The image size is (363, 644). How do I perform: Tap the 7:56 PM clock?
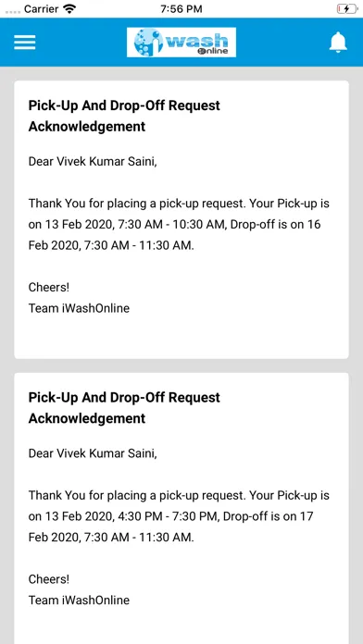181,9
